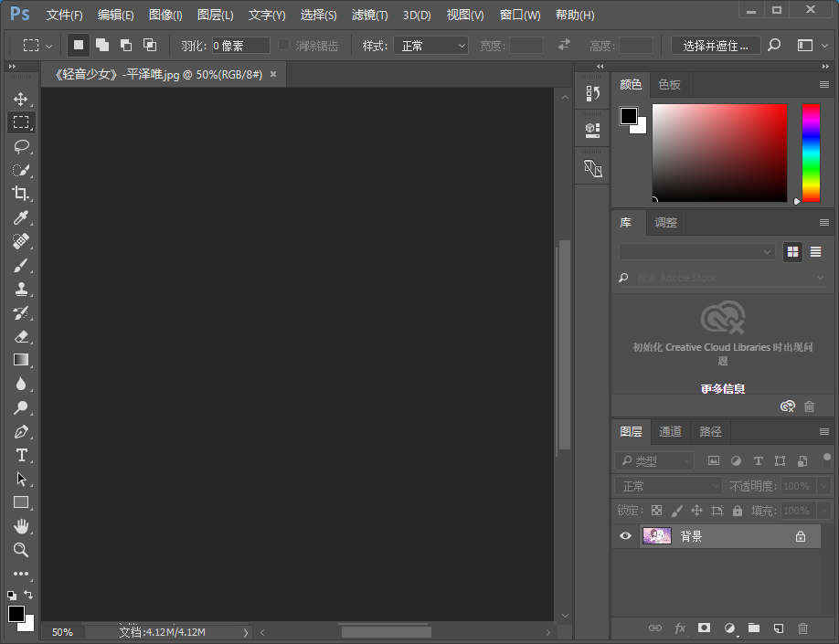This screenshot has width=839, height=644.
Task: Select the Lasso tool
Action: (21, 146)
